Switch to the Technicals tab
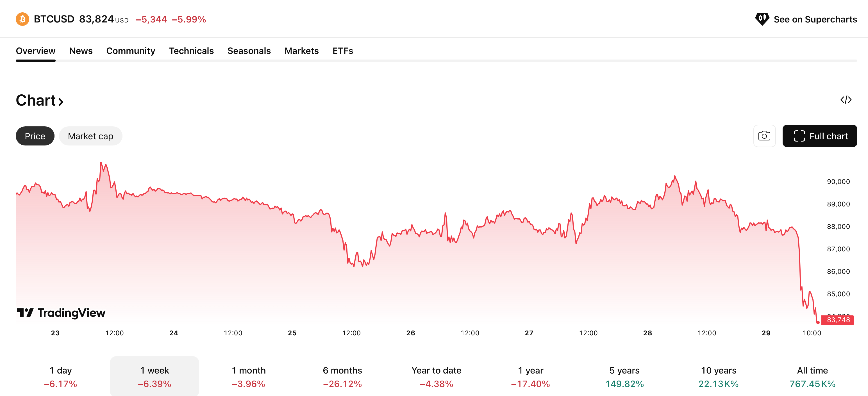868x396 pixels. pos(191,51)
